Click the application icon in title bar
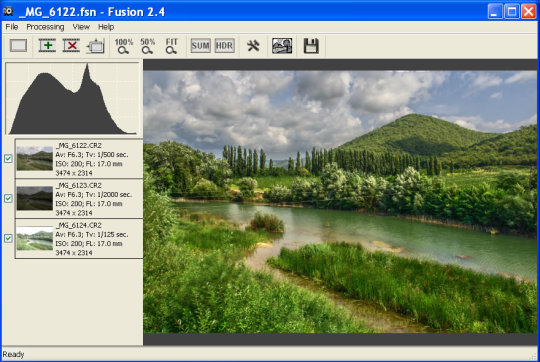 (8, 11)
